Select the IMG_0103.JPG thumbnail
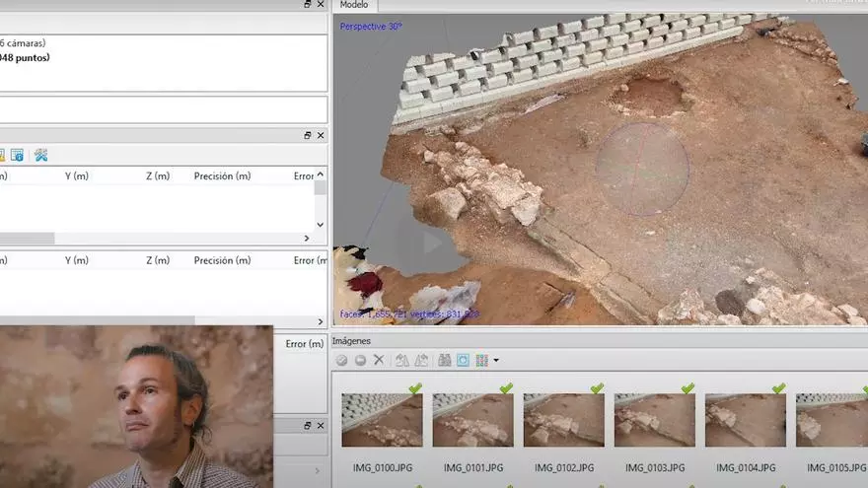Image resolution: width=868 pixels, height=488 pixels. [x=654, y=420]
